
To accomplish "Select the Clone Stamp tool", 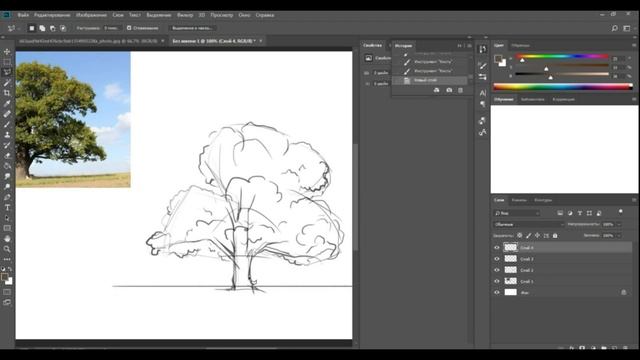I will pyautogui.click(x=7, y=135).
